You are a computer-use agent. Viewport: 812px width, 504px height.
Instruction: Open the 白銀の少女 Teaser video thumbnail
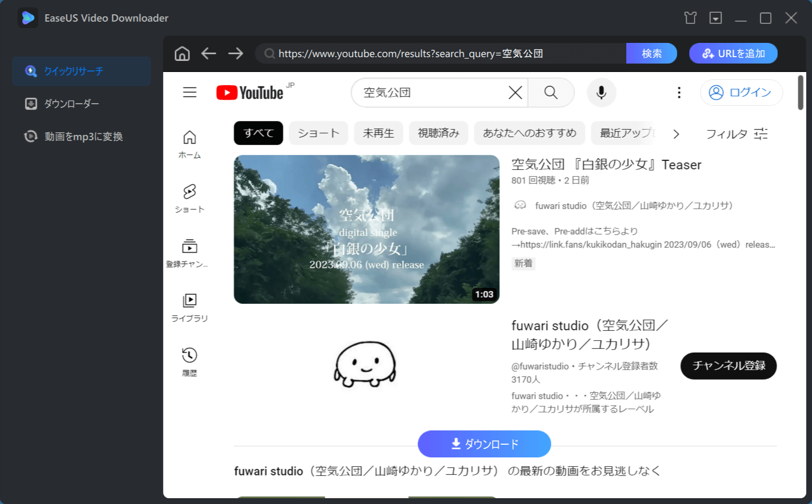click(x=366, y=229)
